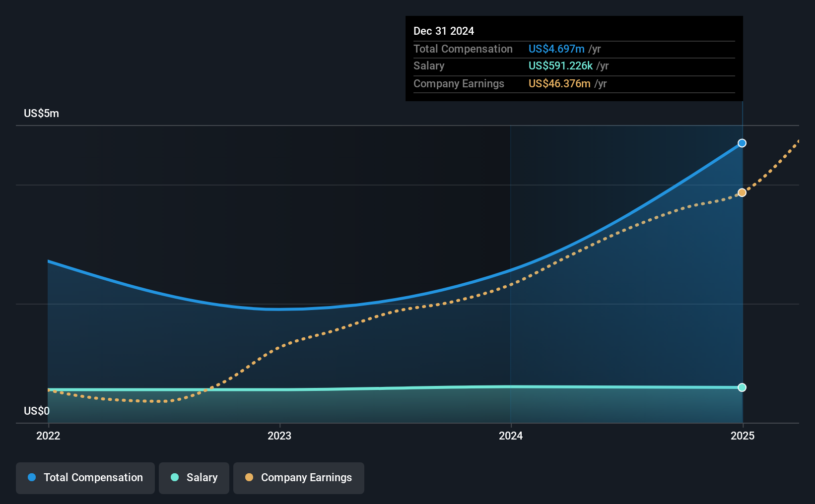The image size is (815, 504).
Task: Click the Dec 31 2024 tooltip date
Action: 444,31
